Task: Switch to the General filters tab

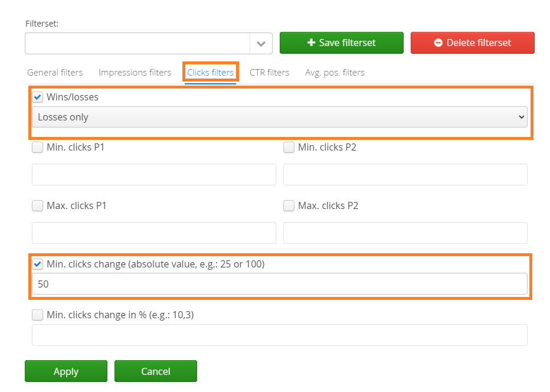Action: click(x=55, y=73)
